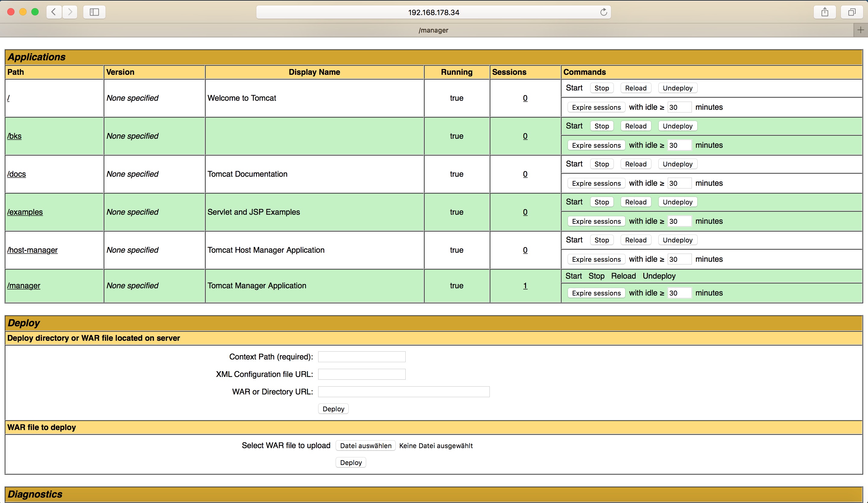Open the /host-manager application link
Screen dimensions: 868x503
[x=32, y=250]
